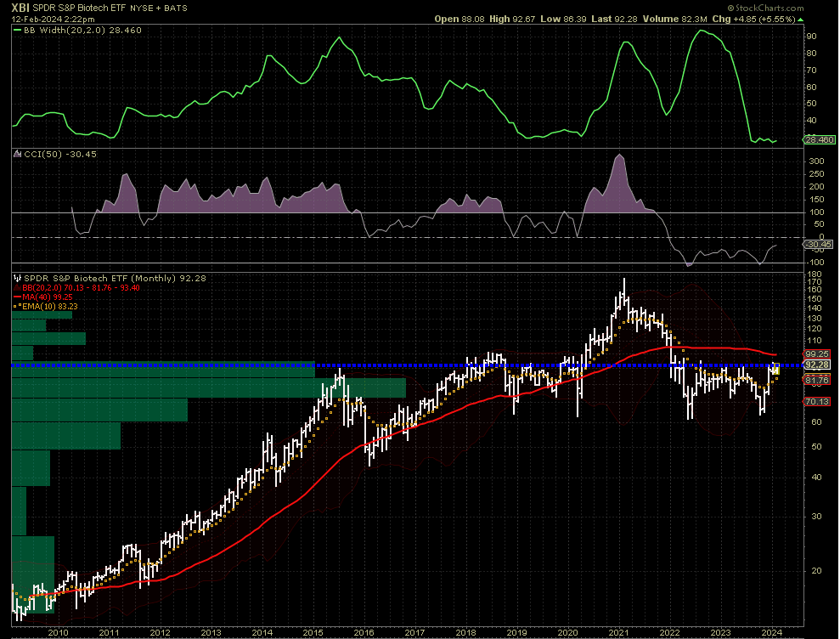Viewport: 840px width, 639px height.
Task: Click the 2019 year label
Action: (516, 632)
